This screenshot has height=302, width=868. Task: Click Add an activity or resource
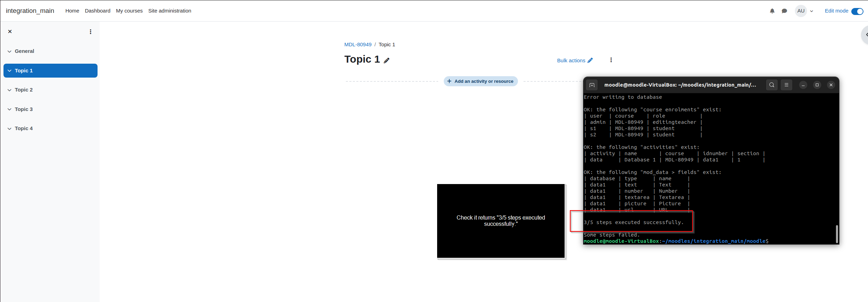[x=481, y=81]
